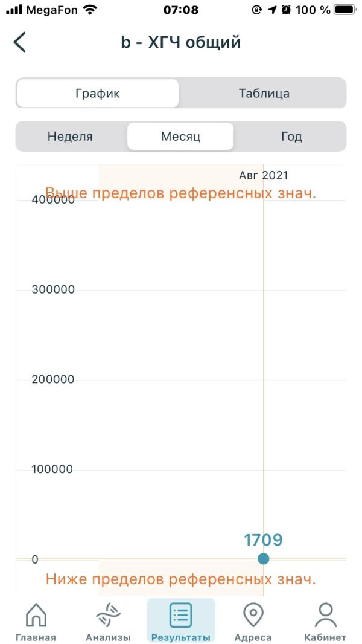Tap the back arrow icon
362x644 pixels.
(x=20, y=43)
